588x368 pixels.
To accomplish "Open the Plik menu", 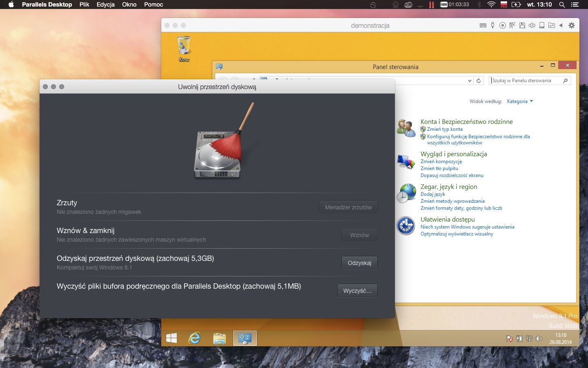I will pyautogui.click(x=85, y=4).
